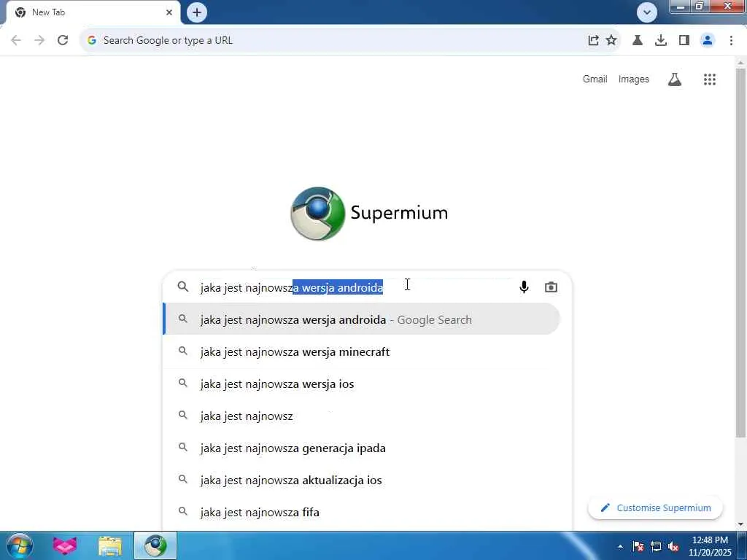Open Windows Explorer from the taskbar

(x=110, y=545)
